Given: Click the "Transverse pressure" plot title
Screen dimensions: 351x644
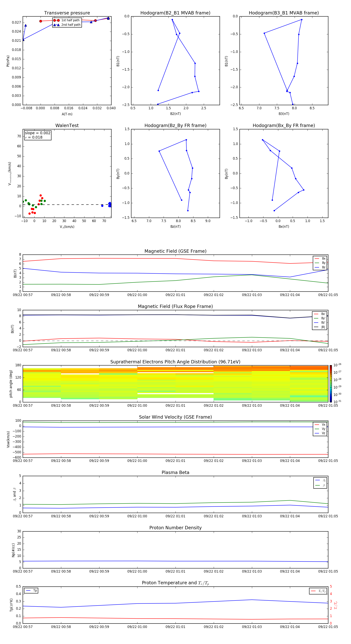Looking at the screenshot, I should (x=67, y=13).
